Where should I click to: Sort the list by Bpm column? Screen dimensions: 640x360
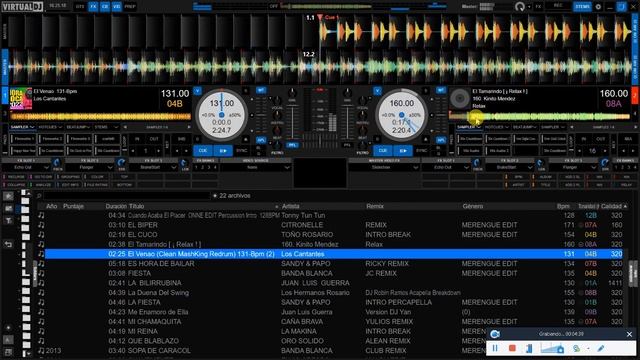coord(563,206)
